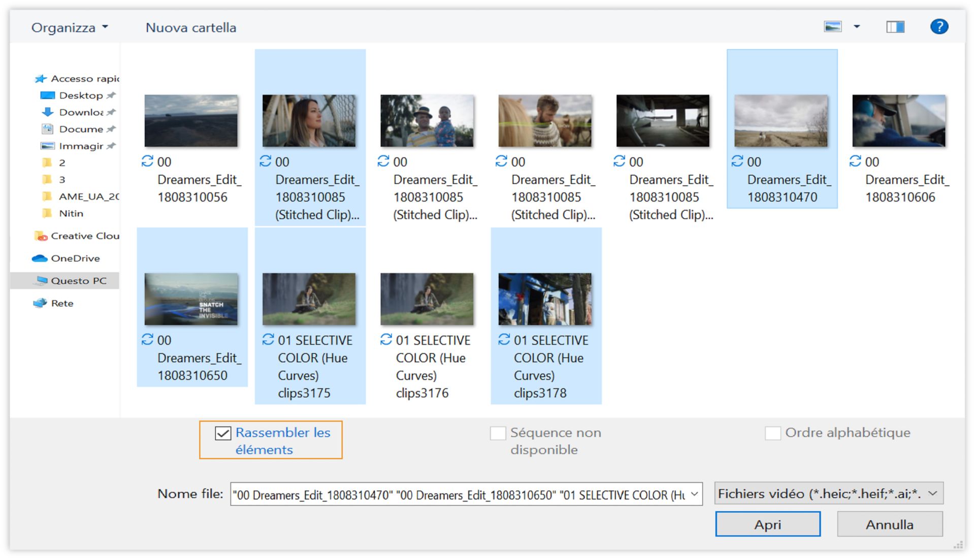Select clips3176 waterfall video thumbnail
This screenshot has width=975, height=560.
[427, 299]
